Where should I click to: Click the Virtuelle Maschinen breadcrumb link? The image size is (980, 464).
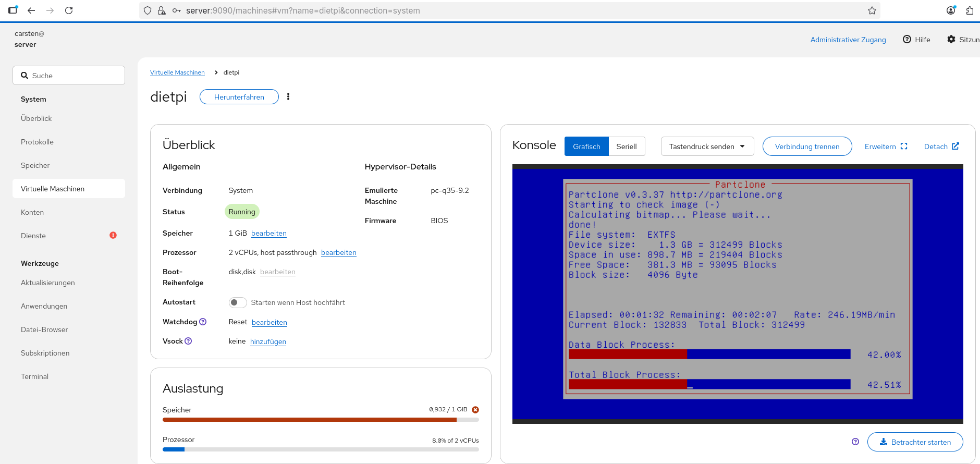177,72
